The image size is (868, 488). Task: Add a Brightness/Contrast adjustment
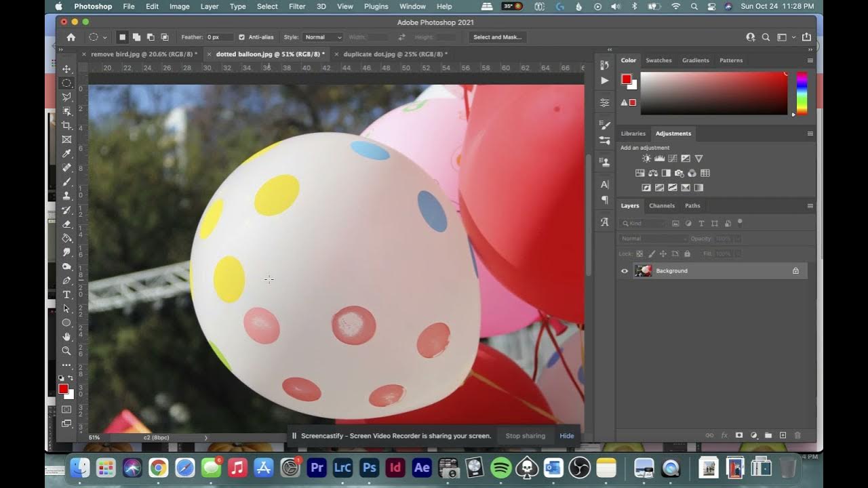[646, 159]
